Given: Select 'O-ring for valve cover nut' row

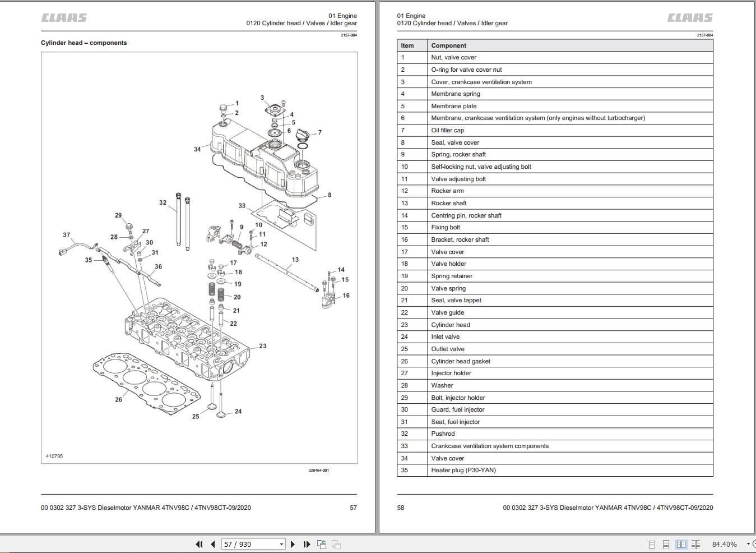Looking at the screenshot, I should coord(555,70).
